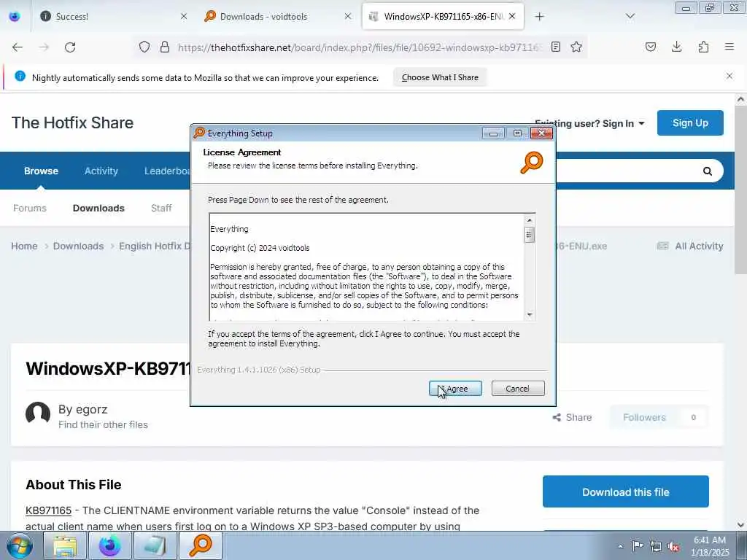Screen dimensions: 747x560
Task: Go back with Firefox back arrow
Action: click(x=18, y=47)
